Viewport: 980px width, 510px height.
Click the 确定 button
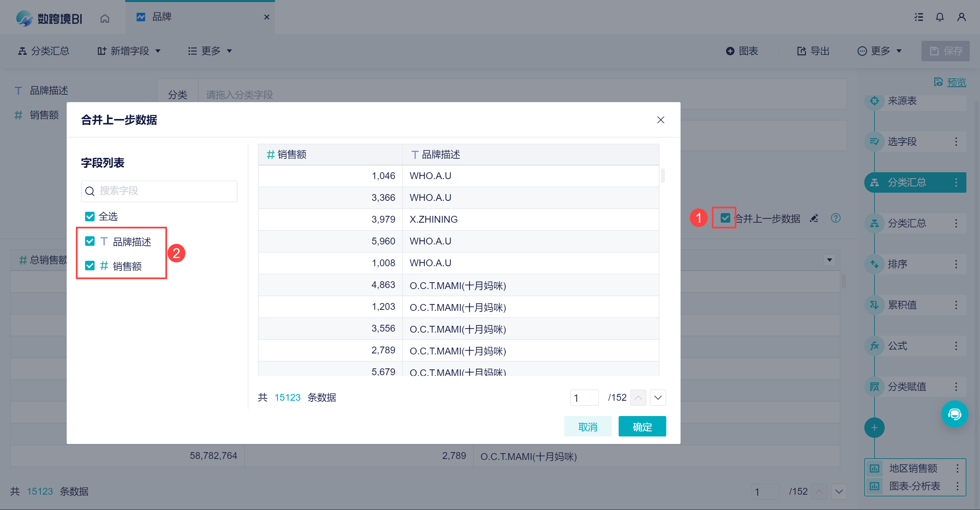[642, 427]
